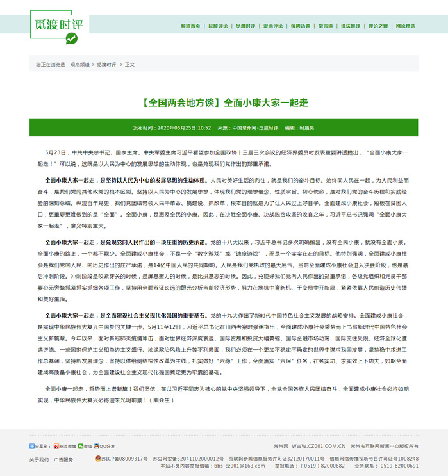Select 觅渡评论 navigation item
The height and width of the screenshot is (476, 448).
click(245, 26)
